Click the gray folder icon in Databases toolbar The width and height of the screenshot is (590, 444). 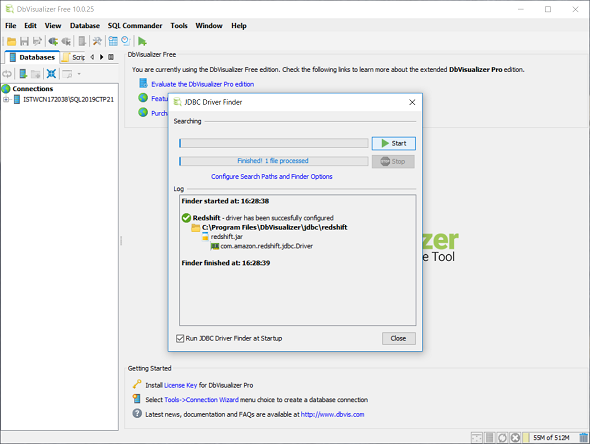pos(36,74)
